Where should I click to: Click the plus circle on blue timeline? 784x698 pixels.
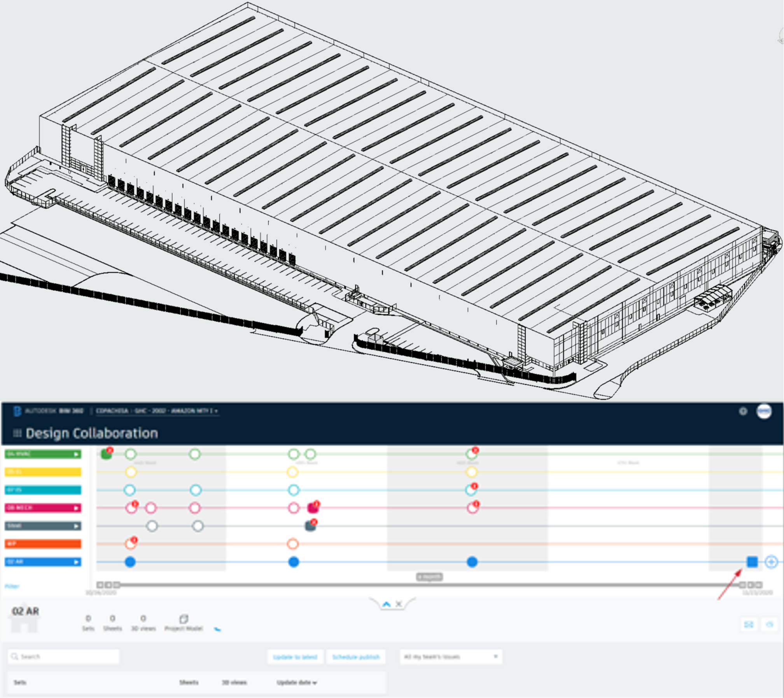click(x=771, y=562)
